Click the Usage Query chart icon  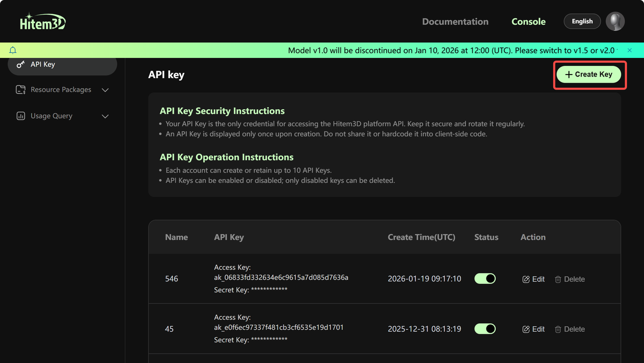pos(21,116)
